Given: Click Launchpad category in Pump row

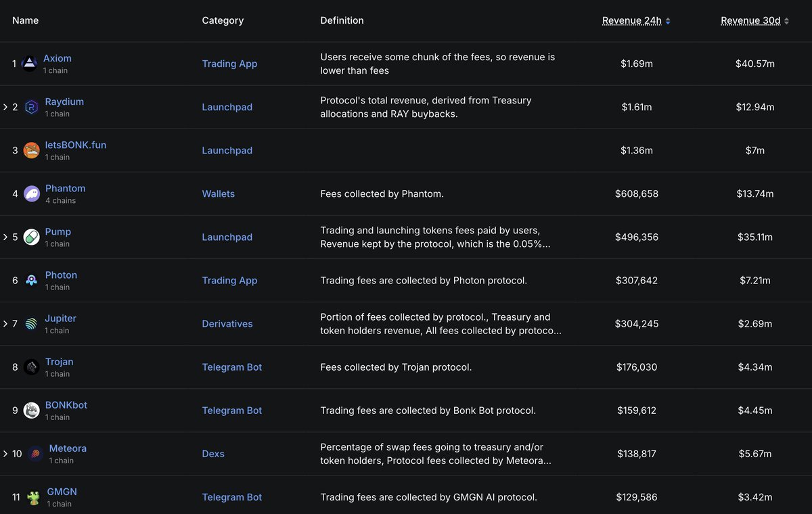Looking at the screenshot, I should pos(227,237).
